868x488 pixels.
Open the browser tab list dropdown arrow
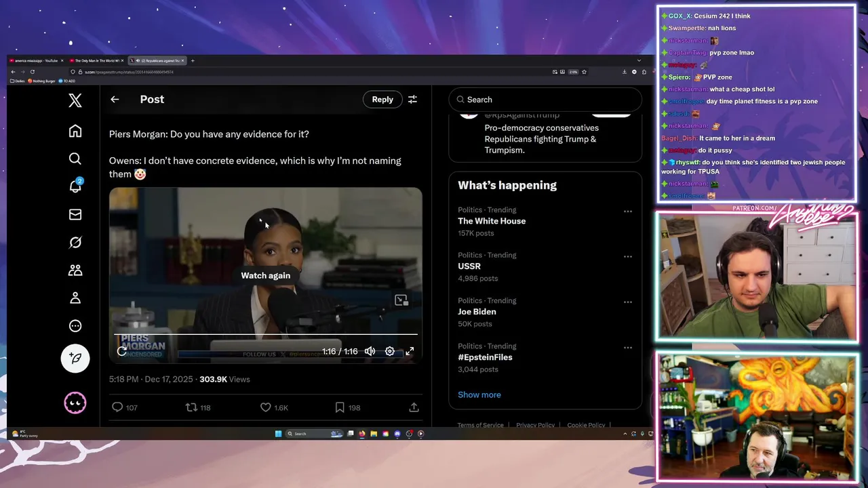pos(639,60)
